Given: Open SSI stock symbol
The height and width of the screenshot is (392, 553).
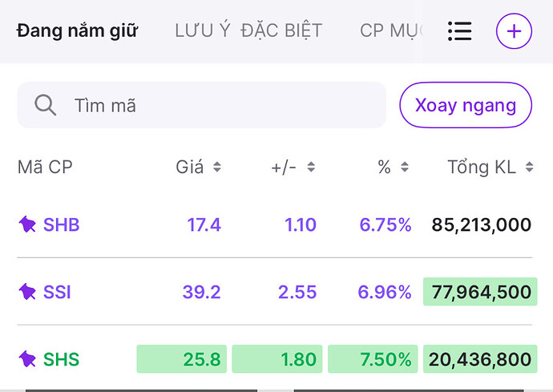Looking at the screenshot, I should 58,293.
